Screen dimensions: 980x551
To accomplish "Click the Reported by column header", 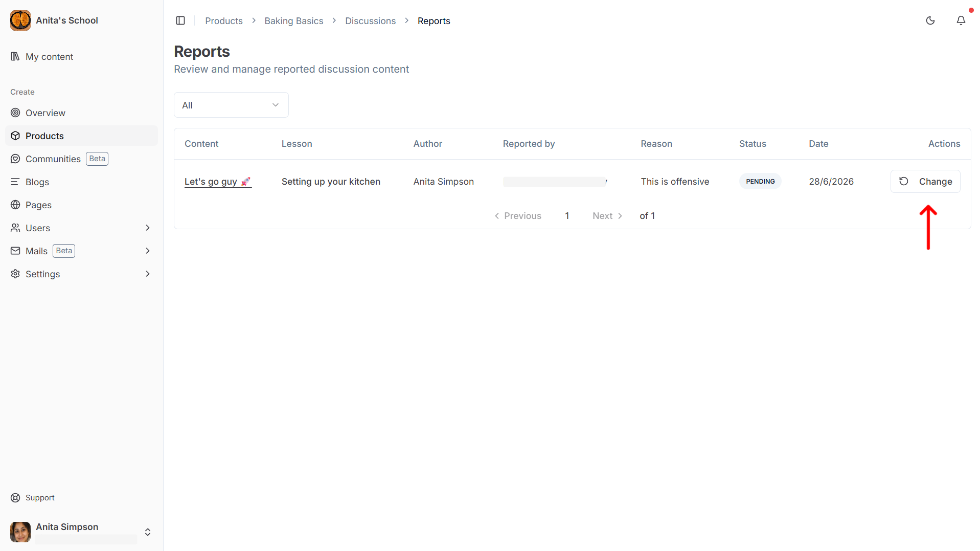I will (529, 144).
